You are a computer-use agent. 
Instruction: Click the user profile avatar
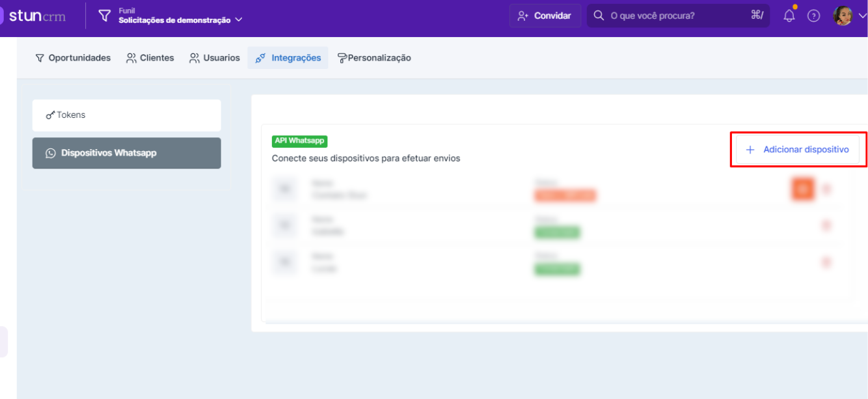843,16
